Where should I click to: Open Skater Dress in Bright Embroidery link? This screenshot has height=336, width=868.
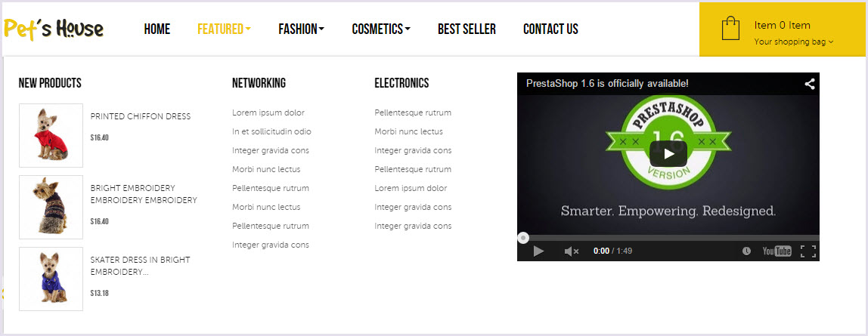click(x=140, y=266)
